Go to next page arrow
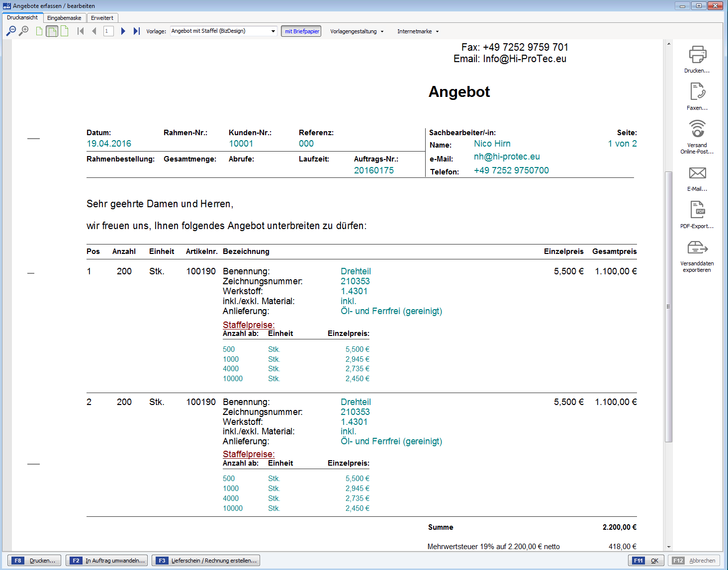This screenshot has width=728, height=570. (x=123, y=31)
